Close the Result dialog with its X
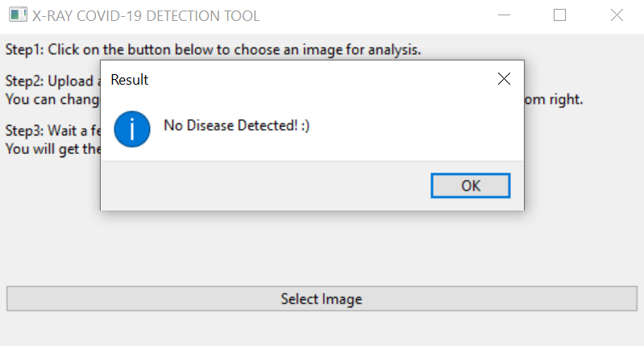 pos(505,79)
